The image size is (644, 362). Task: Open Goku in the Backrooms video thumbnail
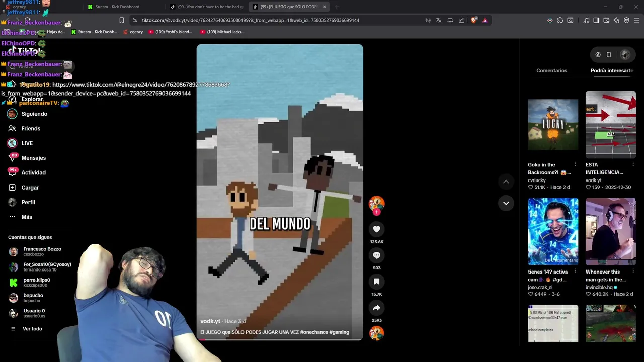(553, 125)
